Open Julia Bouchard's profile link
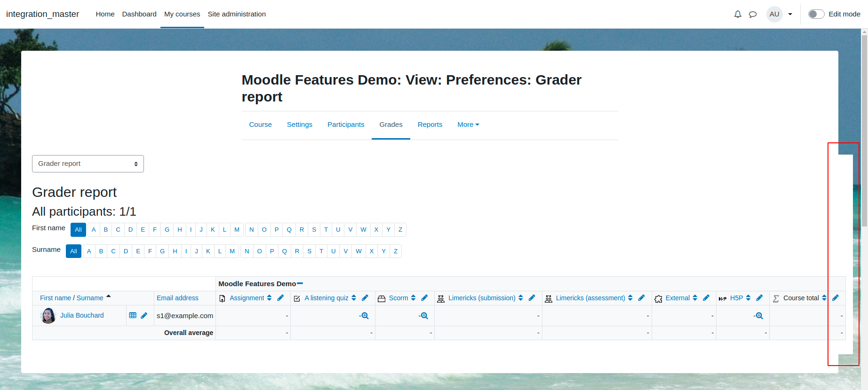 point(82,315)
